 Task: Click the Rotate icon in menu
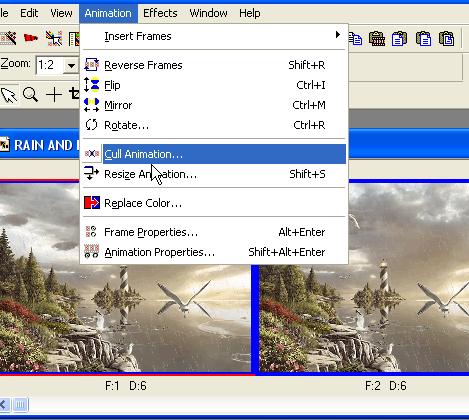coord(91,125)
